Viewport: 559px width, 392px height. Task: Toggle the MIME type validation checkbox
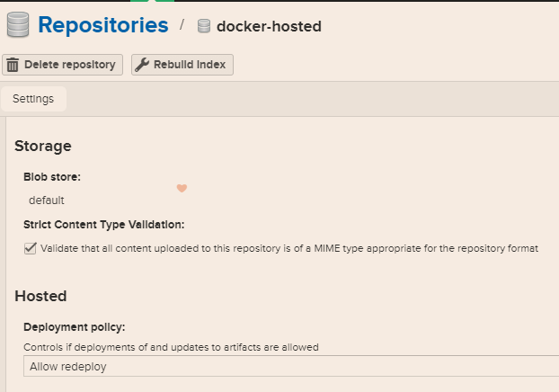31,248
